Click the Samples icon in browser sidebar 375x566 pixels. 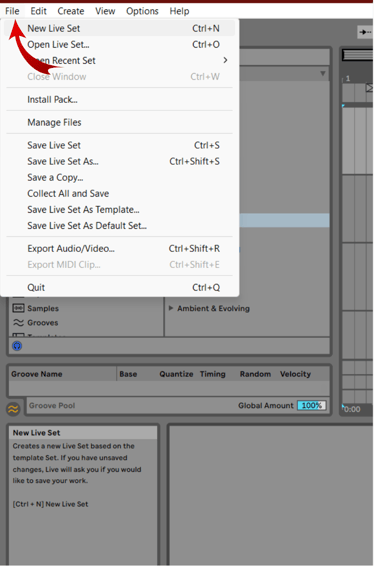pos(18,308)
